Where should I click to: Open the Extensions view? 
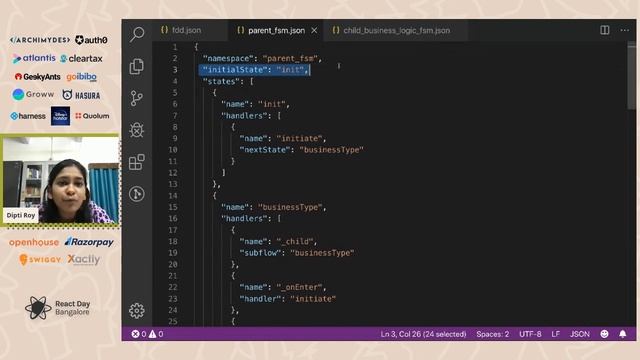[x=137, y=162]
